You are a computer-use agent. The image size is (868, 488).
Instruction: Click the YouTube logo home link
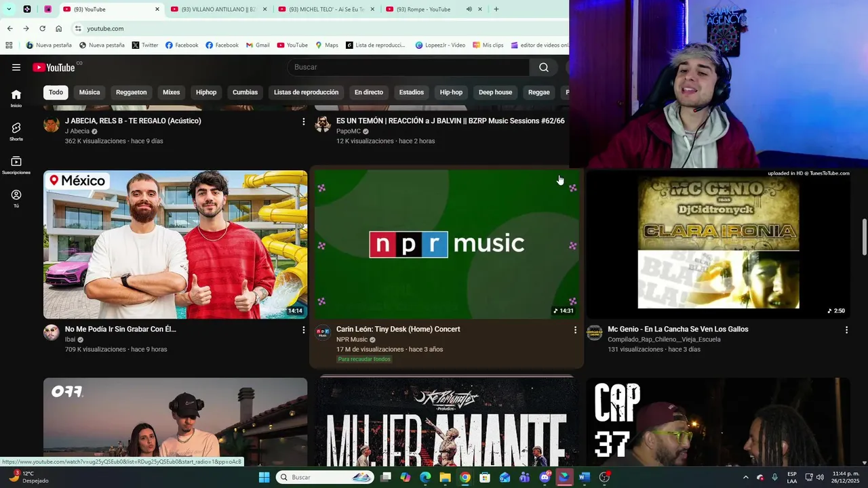[x=54, y=67]
